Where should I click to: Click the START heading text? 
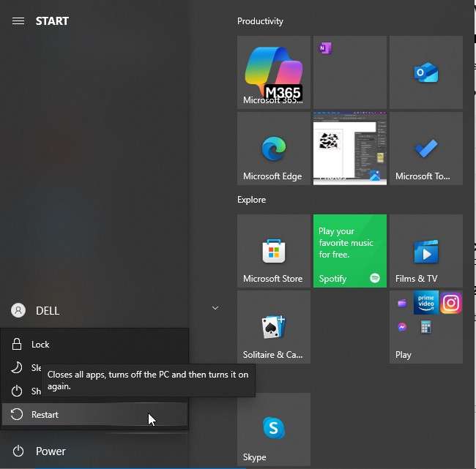click(x=52, y=21)
